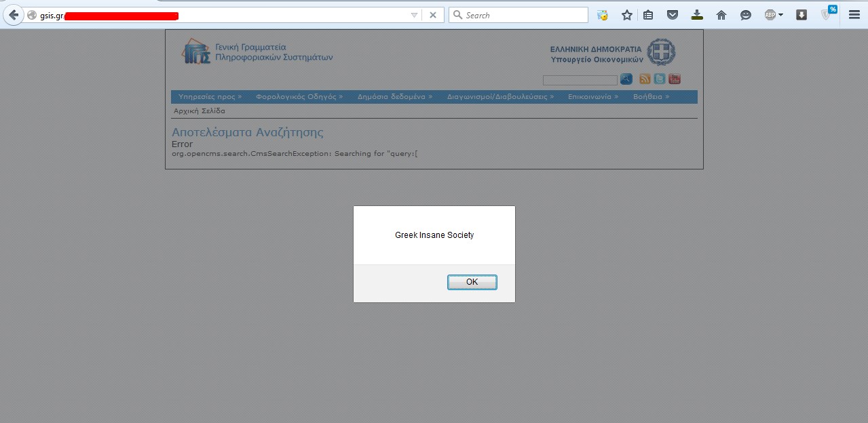868x423 pixels.
Task: Open the Firefox hamburger menu
Action: pos(854,15)
